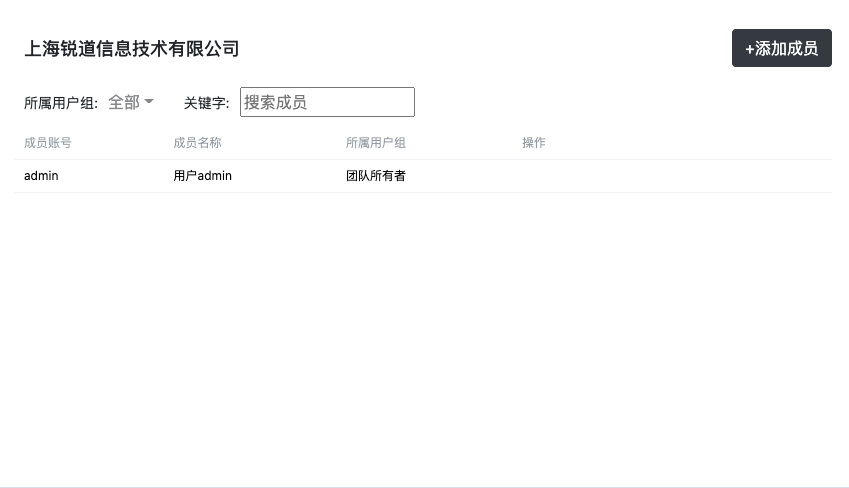
Task: Focus the 搜索成员 keyword input field
Action: tap(327, 102)
